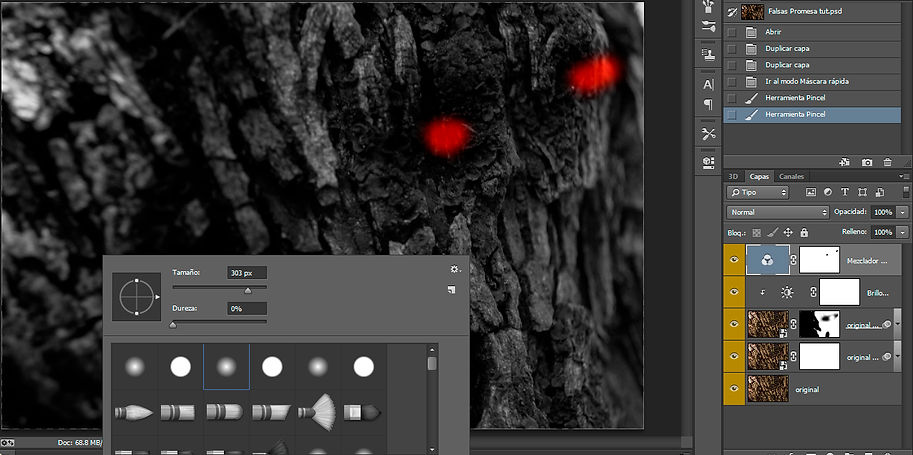Select the blue-outlined soft round brush preset

pos(227,366)
